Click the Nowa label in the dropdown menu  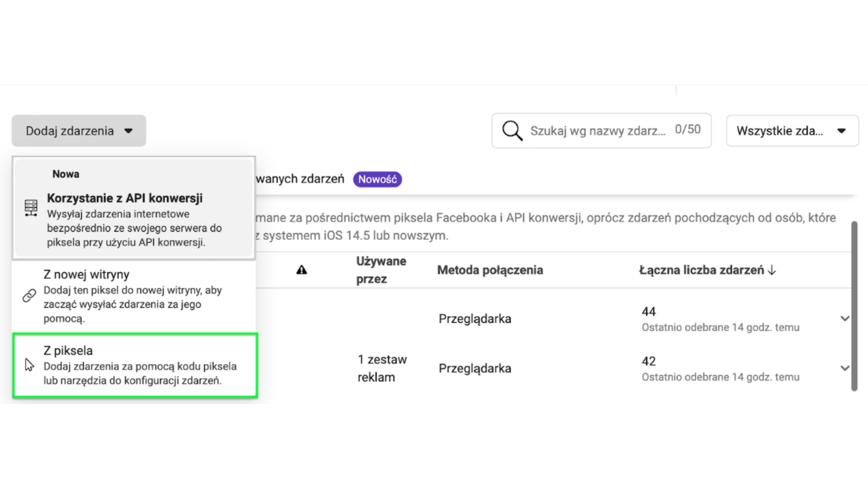click(66, 174)
